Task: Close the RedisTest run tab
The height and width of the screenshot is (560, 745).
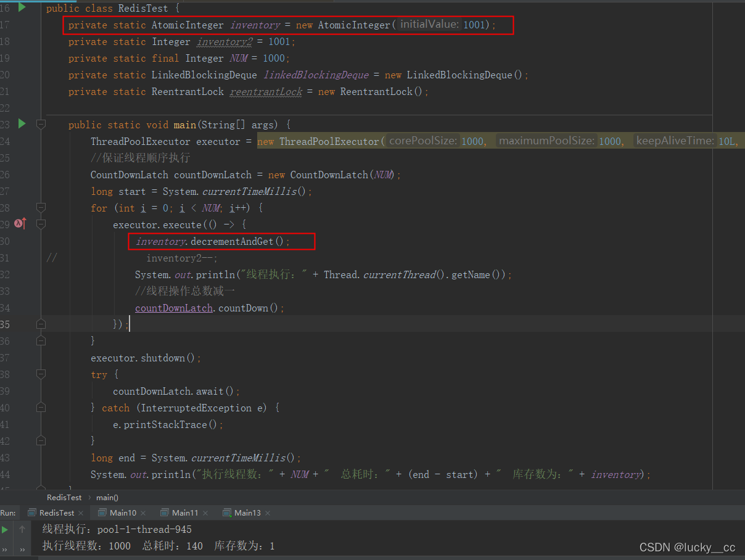Action: (81, 513)
